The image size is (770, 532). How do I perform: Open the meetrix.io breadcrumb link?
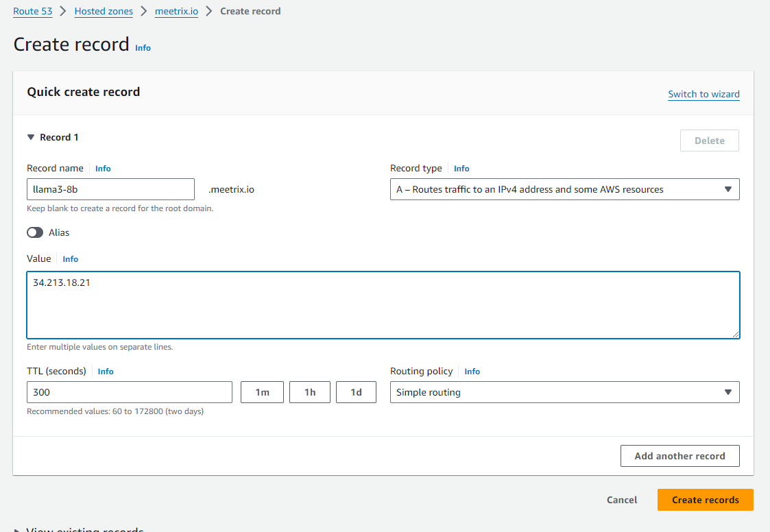(x=176, y=11)
